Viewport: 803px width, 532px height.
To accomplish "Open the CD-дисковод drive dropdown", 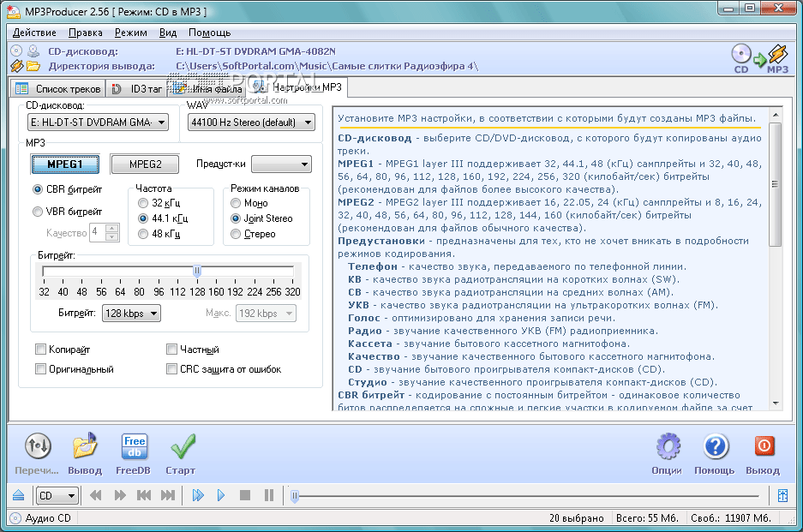I will point(98,123).
